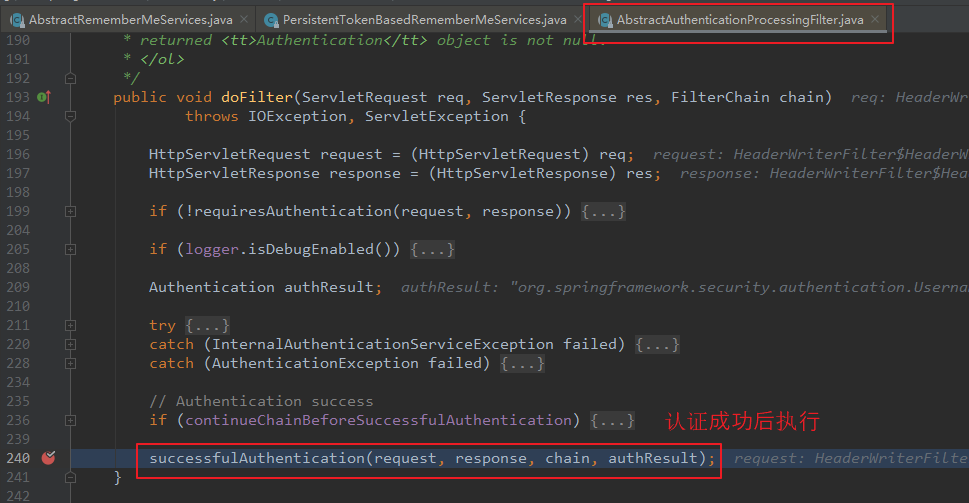Click line number 209 in gutter
Screen dimensions: 969x503
pyautogui.click(x=18, y=287)
